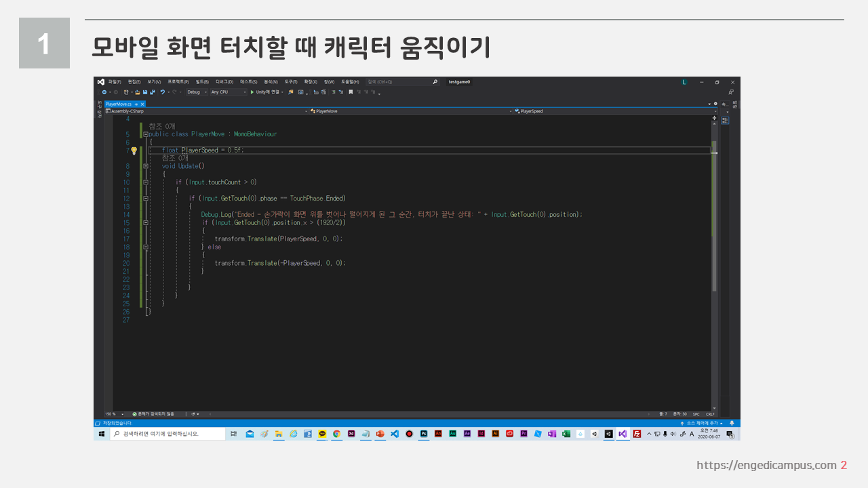Open the 디버그(D) menu

[224, 82]
